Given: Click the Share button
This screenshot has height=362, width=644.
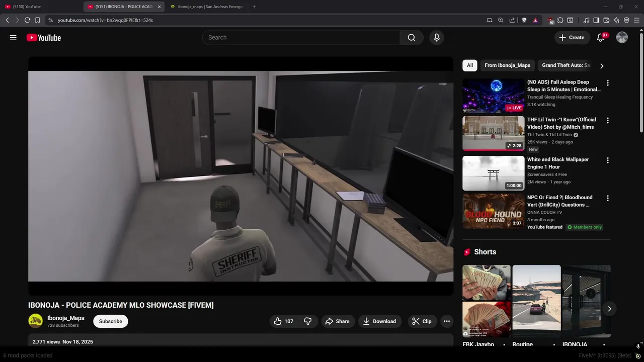Looking at the screenshot, I should pyautogui.click(x=337, y=321).
